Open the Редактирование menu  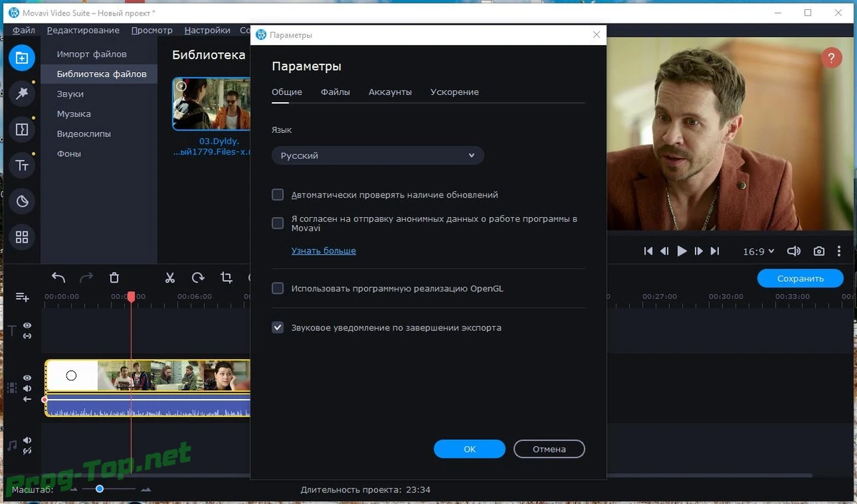tap(84, 30)
